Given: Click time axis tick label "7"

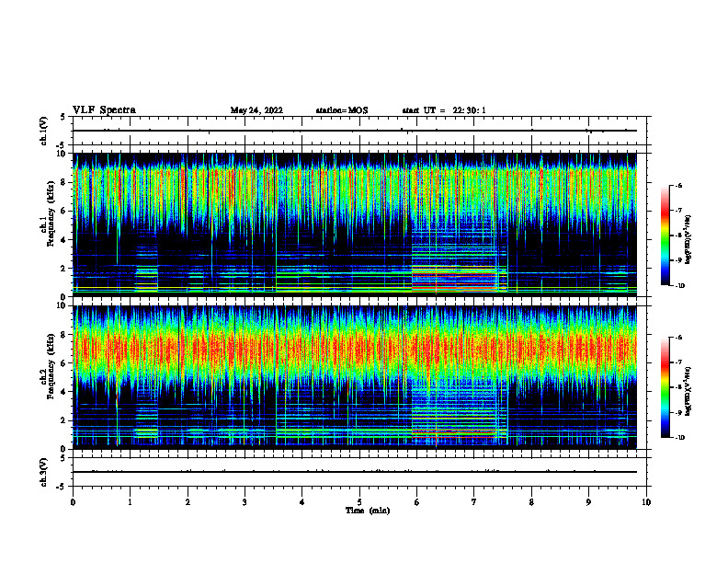Looking at the screenshot, I should tap(474, 502).
